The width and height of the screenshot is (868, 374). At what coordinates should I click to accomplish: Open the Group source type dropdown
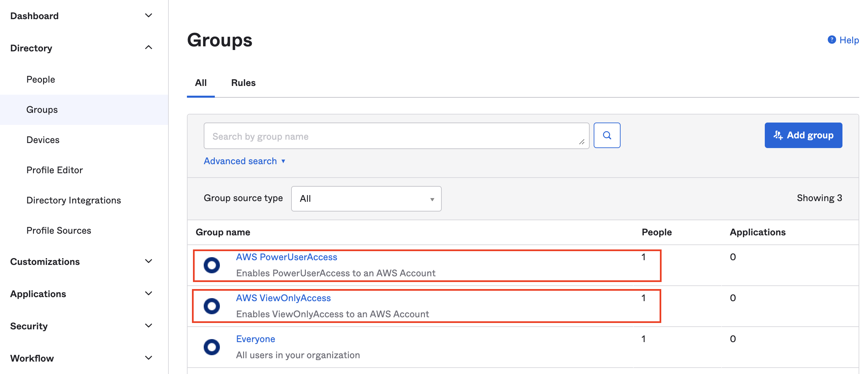pos(366,199)
